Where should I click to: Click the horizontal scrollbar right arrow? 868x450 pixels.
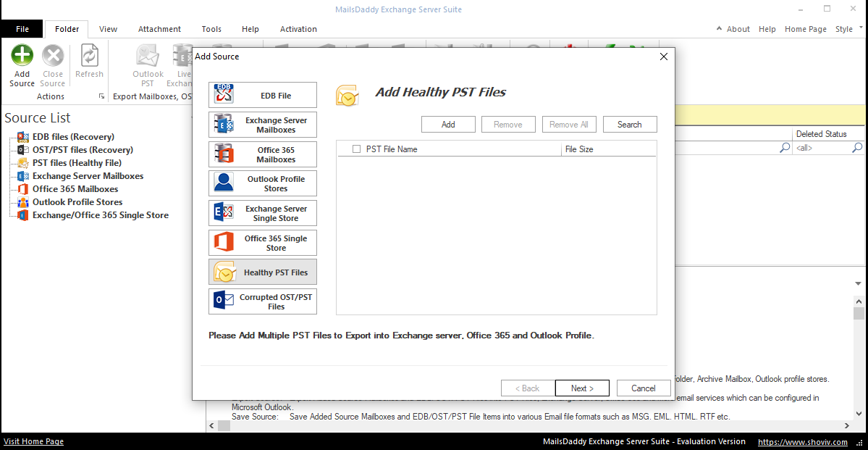click(x=848, y=425)
